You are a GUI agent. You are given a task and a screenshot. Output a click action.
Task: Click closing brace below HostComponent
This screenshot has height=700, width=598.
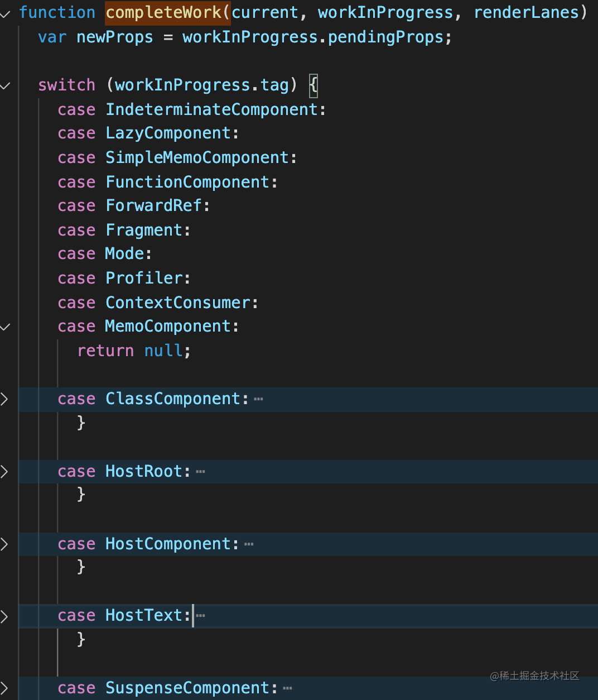coord(81,567)
